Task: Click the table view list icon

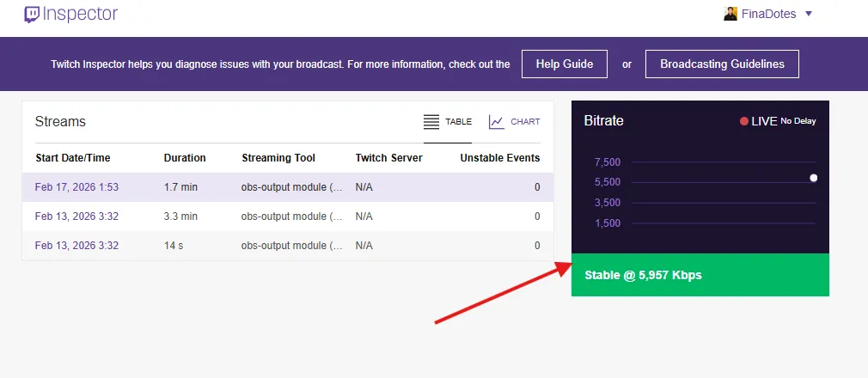Action: [x=431, y=122]
